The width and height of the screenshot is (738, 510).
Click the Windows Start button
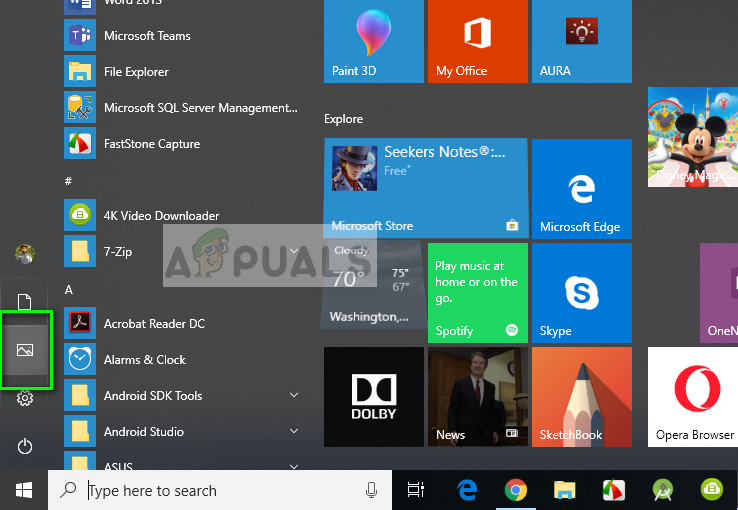point(24,490)
